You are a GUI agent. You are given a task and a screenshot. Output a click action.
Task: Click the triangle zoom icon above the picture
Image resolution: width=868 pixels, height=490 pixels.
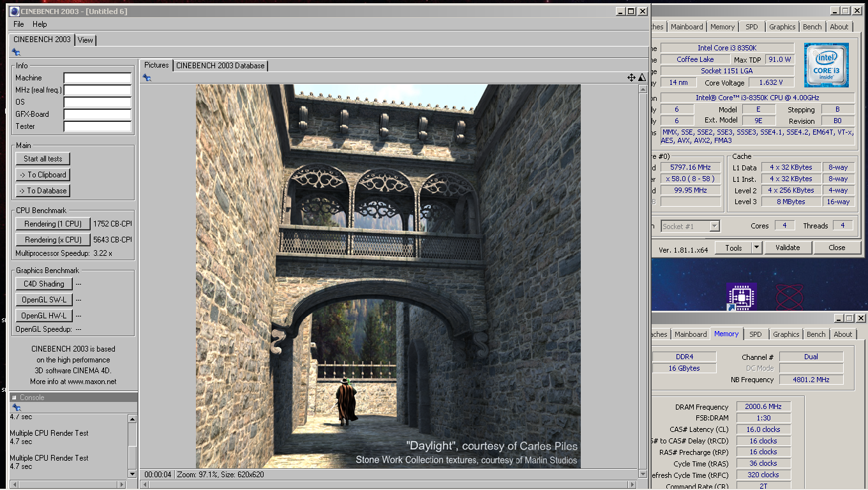coord(641,77)
